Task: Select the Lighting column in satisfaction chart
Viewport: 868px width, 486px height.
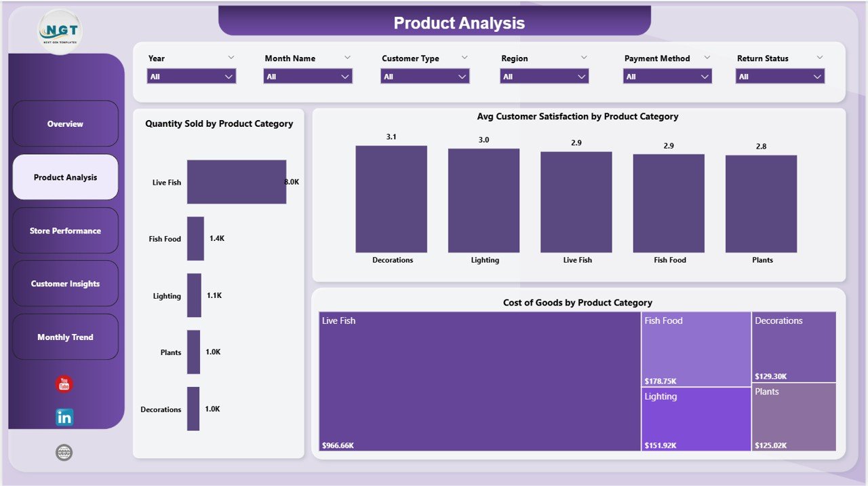Action: (x=484, y=201)
